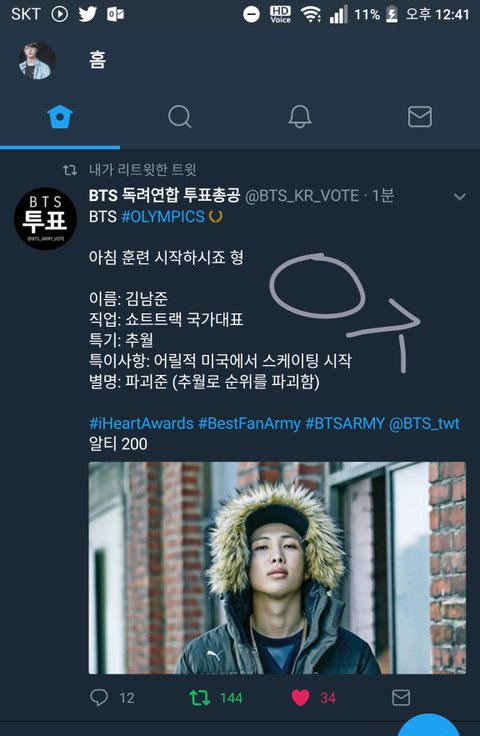Viewport: 480px width, 736px height.
Task: Open the notifications bell tab
Action: [300, 116]
